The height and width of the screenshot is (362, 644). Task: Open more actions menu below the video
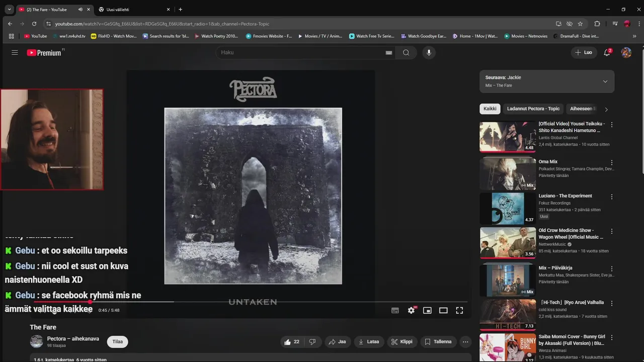[465, 342]
